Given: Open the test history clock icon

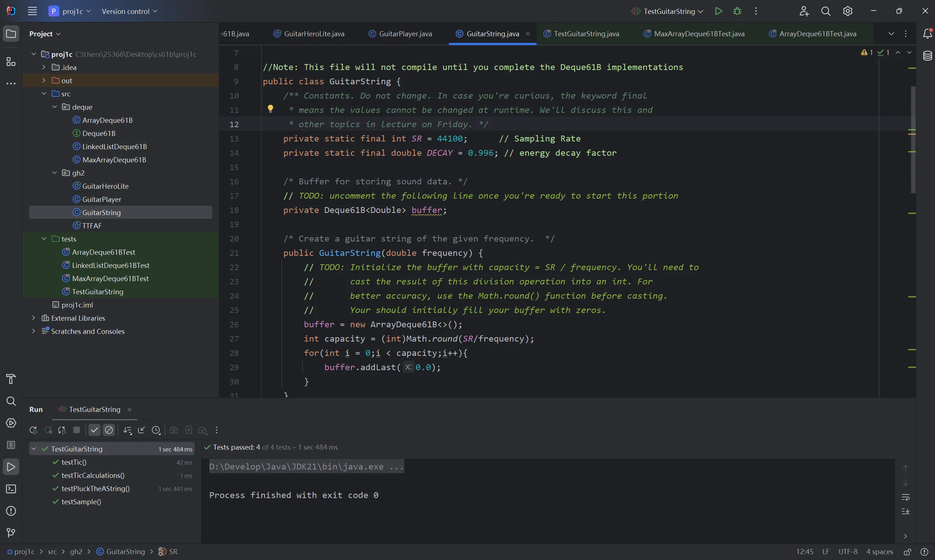Looking at the screenshot, I should [x=156, y=430].
